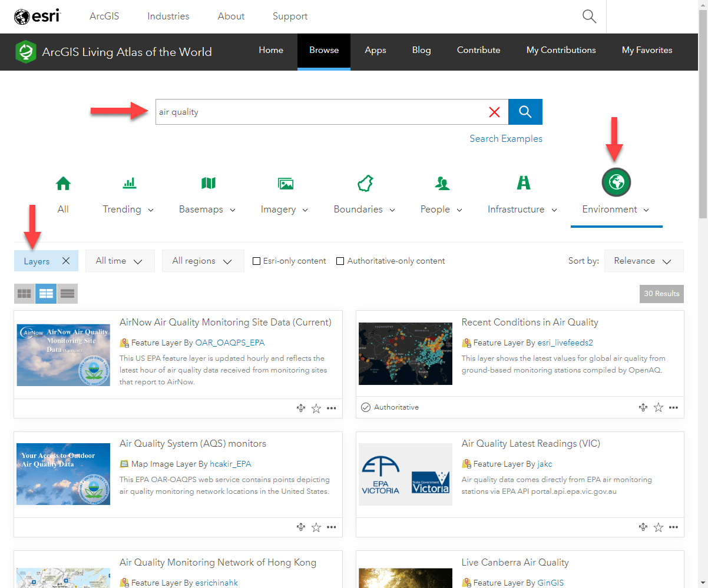Open the Support top menu

290,16
